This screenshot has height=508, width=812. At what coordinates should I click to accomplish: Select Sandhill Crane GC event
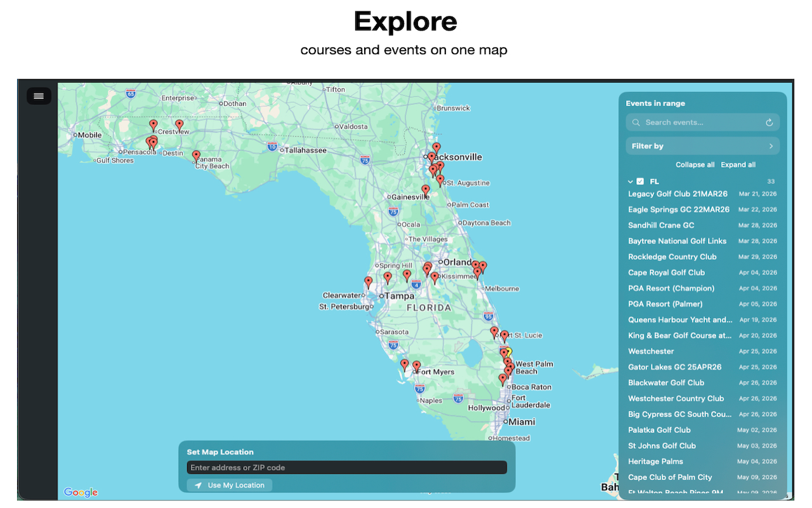[702, 225]
